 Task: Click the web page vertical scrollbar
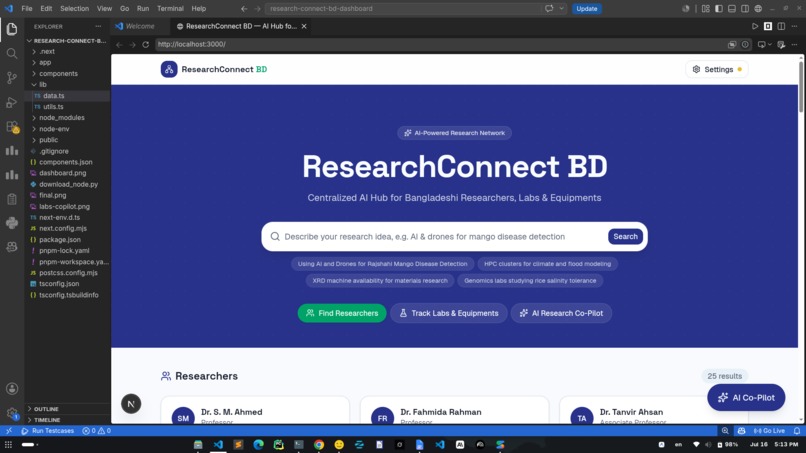pyautogui.click(x=801, y=85)
